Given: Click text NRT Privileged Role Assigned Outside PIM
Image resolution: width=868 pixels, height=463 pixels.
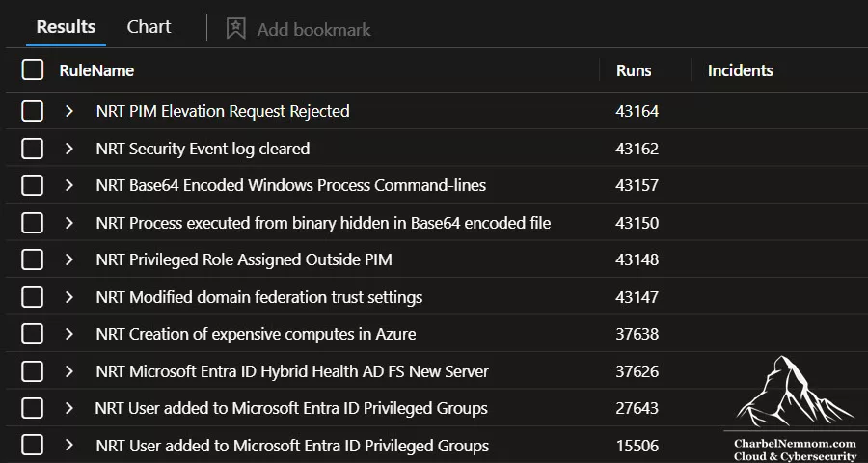Looking at the screenshot, I should click(244, 259).
